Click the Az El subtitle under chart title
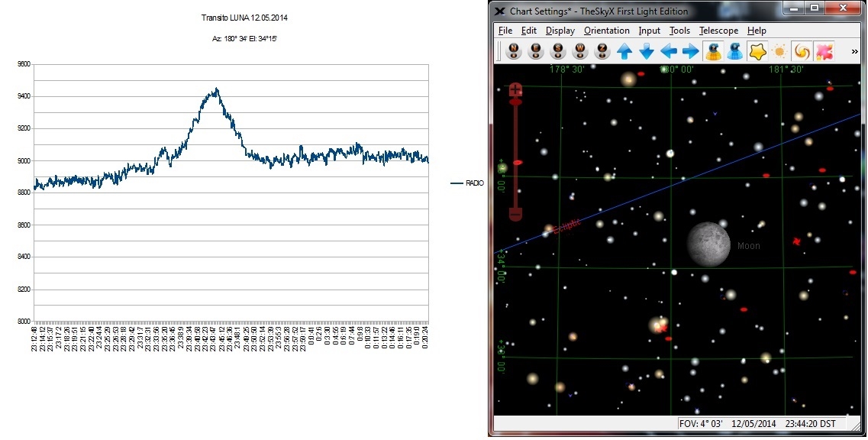Image resolution: width=868 pixels, height=440 pixels. pos(244,39)
